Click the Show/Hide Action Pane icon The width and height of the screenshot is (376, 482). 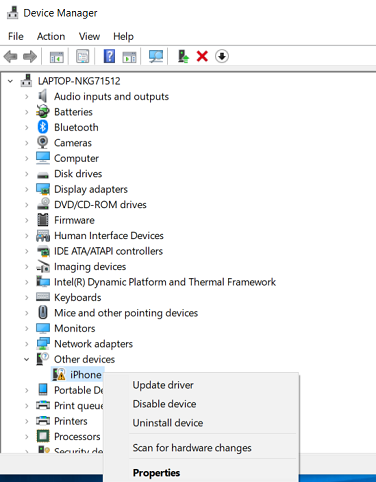[129, 56]
